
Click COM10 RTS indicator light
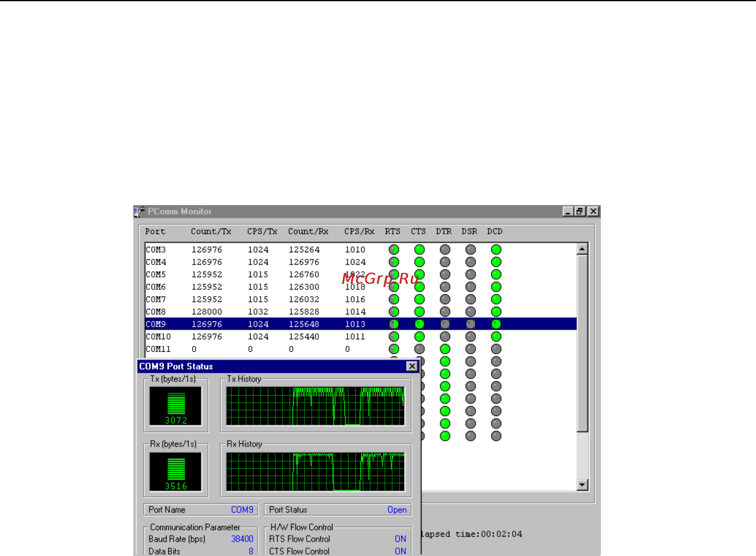[394, 336]
